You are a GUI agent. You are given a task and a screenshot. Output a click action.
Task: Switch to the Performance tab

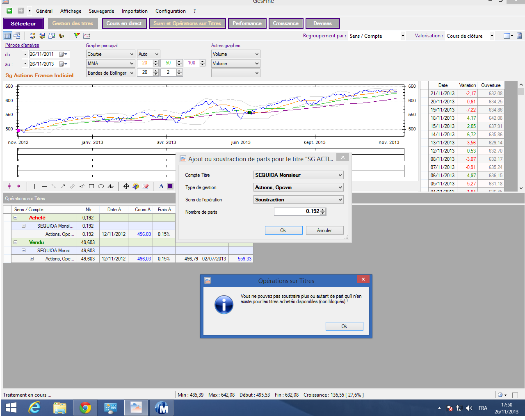[x=247, y=23]
